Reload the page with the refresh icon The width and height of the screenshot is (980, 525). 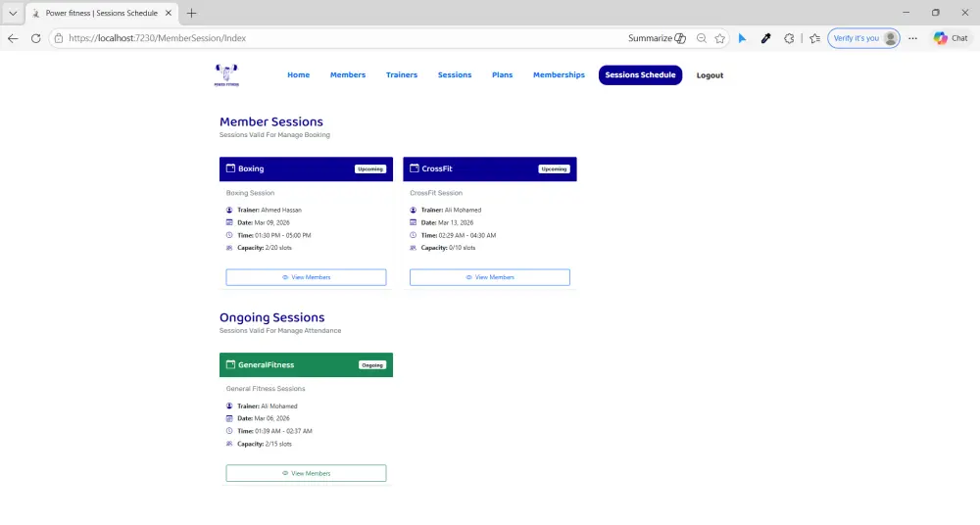tap(35, 38)
